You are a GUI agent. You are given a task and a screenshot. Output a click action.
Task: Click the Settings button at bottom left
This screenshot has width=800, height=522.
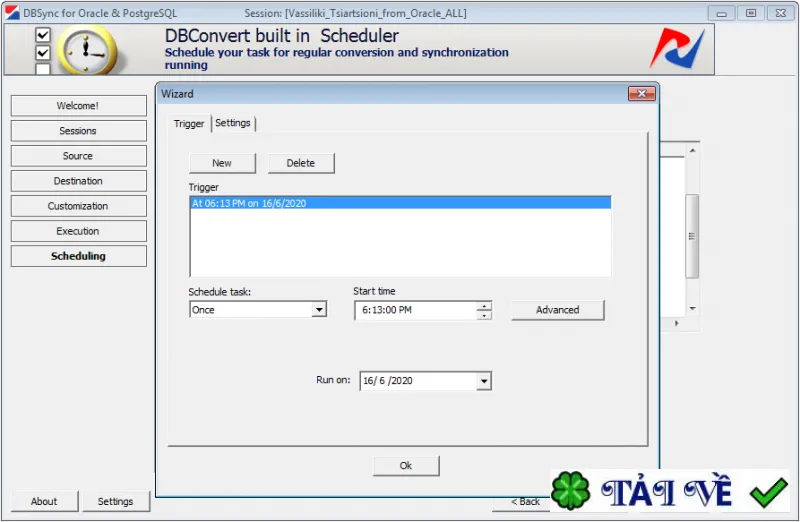coord(116,501)
